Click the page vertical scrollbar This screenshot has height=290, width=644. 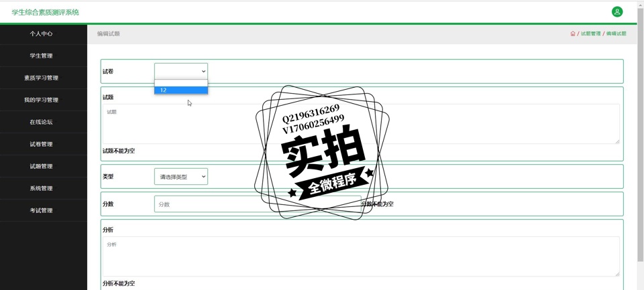(x=640, y=134)
